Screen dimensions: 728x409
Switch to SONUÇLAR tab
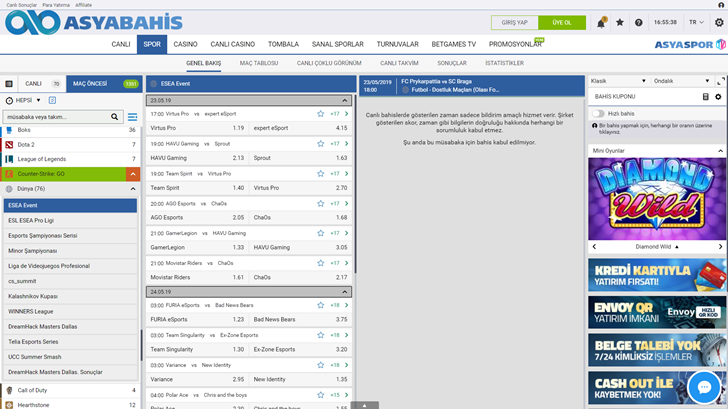pyautogui.click(x=452, y=63)
